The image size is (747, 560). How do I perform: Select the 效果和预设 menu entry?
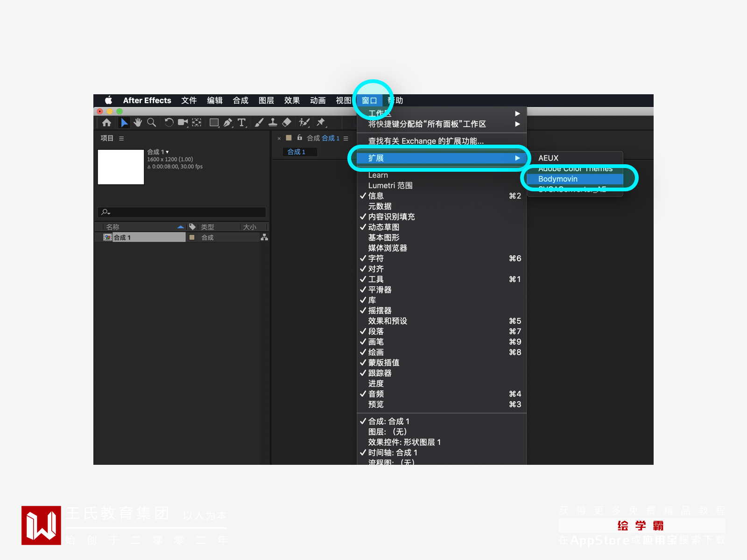(x=442, y=321)
